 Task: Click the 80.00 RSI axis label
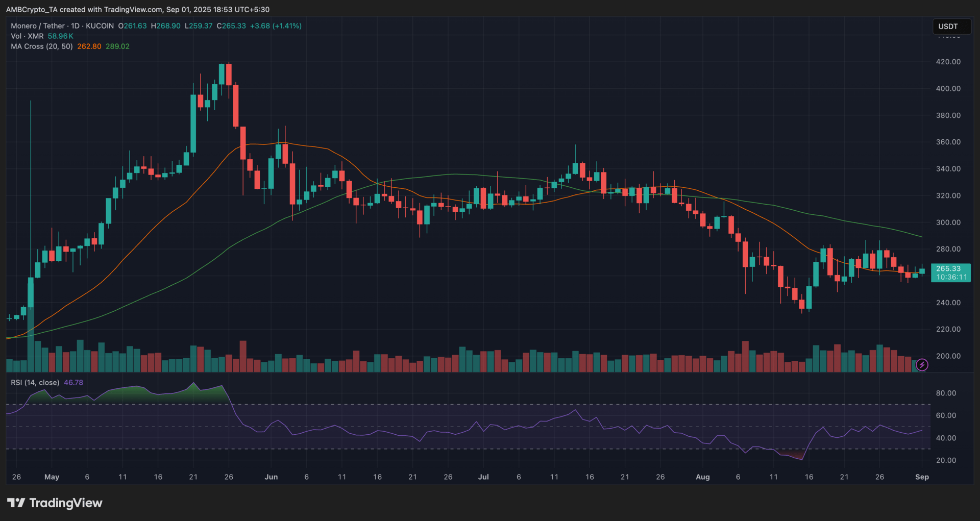click(x=946, y=393)
